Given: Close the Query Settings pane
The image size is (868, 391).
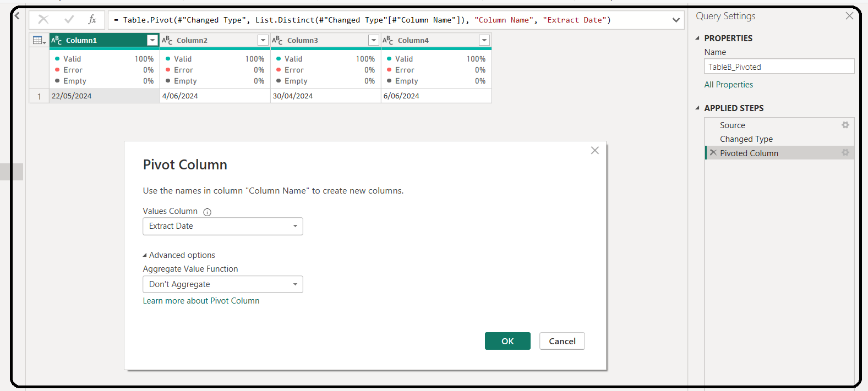Looking at the screenshot, I should (849, 16).
